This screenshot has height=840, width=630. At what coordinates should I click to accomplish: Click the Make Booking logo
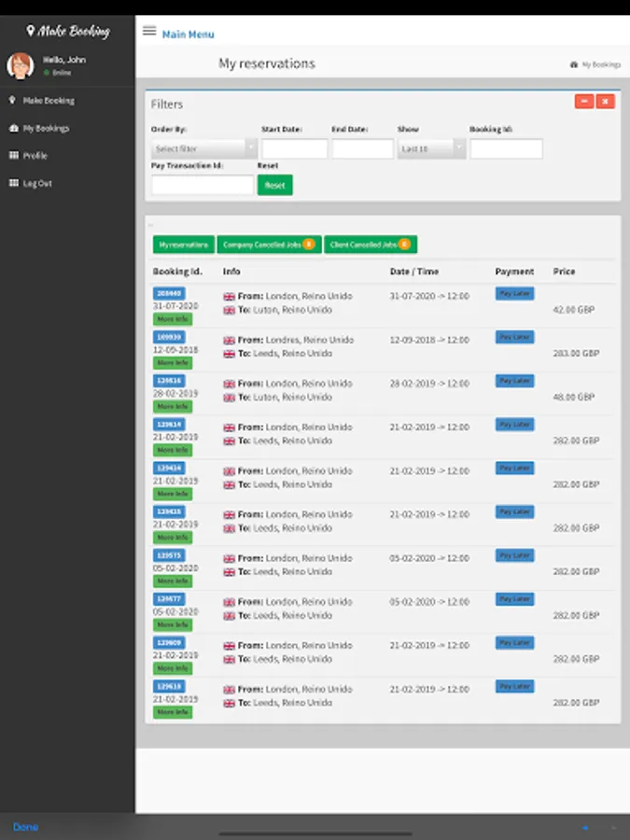click(x=68, y=31)
